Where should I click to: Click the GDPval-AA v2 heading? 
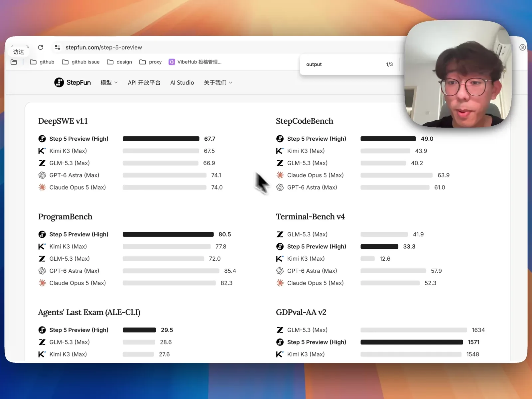click(301, 313)
